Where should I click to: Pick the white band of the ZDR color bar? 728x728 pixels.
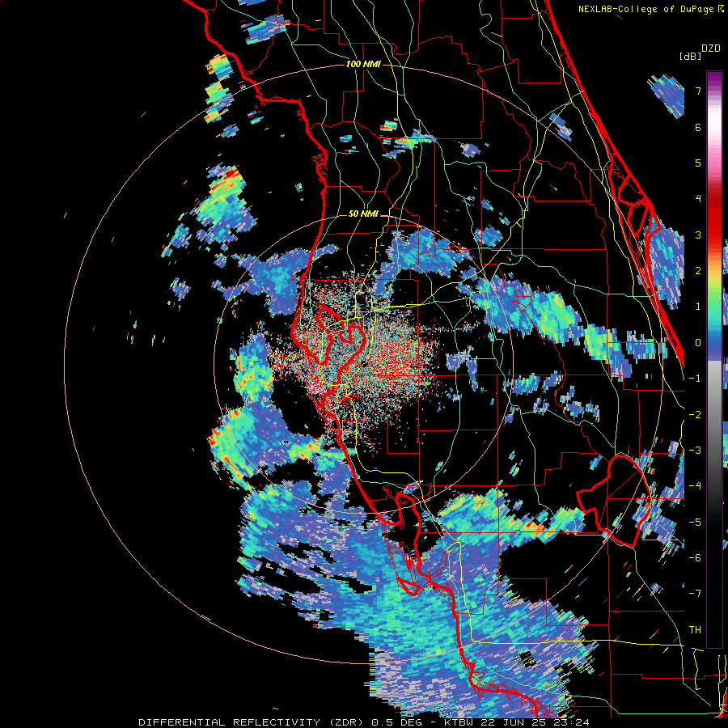tap(714, 121)
